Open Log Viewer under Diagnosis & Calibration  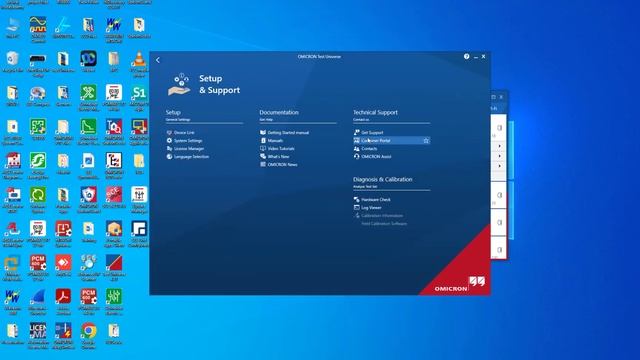pos(367,208)
